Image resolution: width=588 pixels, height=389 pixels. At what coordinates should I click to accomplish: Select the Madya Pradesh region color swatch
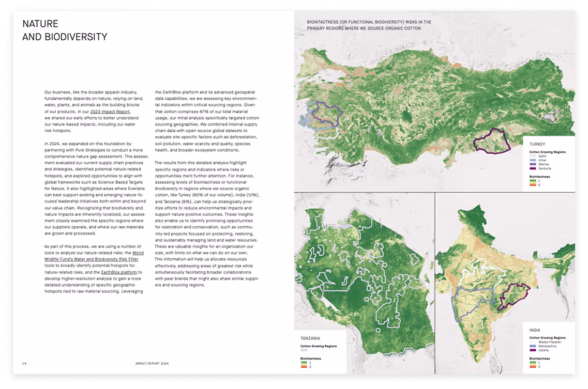coord(533,342)
